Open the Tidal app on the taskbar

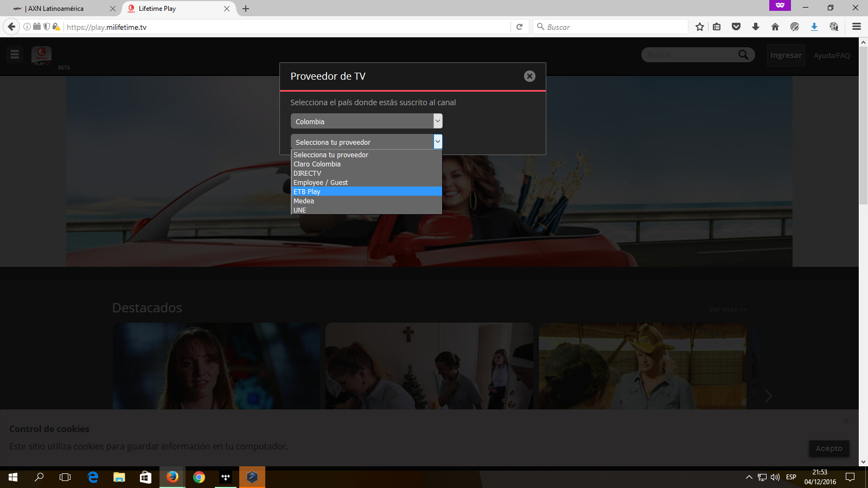[x=226, y=477]
